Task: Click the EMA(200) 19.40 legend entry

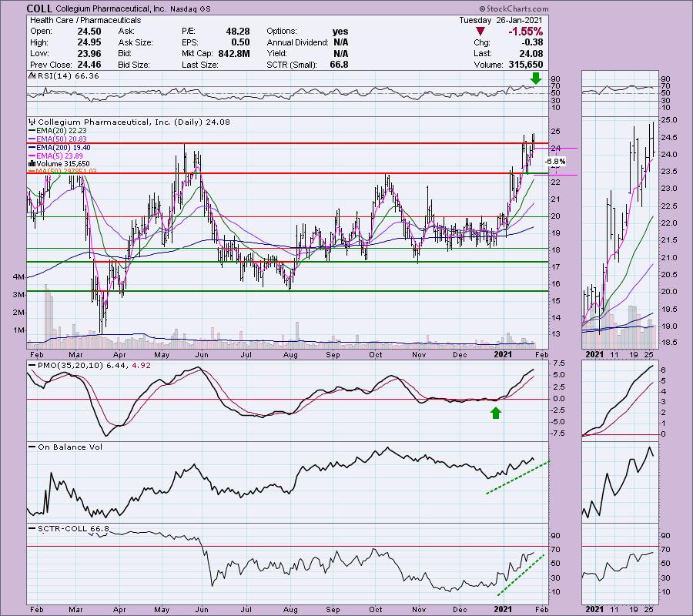Action: point(64,148)
